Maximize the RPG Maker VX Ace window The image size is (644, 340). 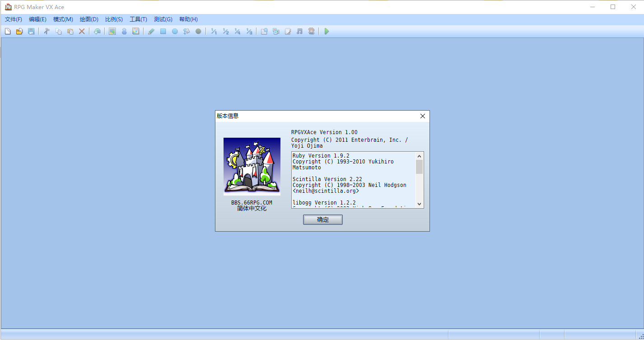(613, 7)
